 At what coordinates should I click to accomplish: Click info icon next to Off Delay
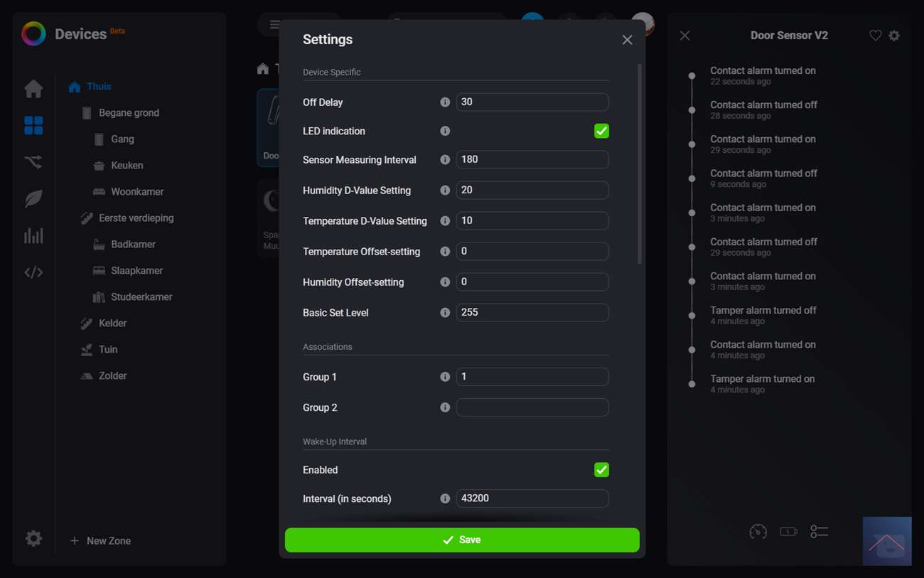pyautogui.click(x=445, y=102)
